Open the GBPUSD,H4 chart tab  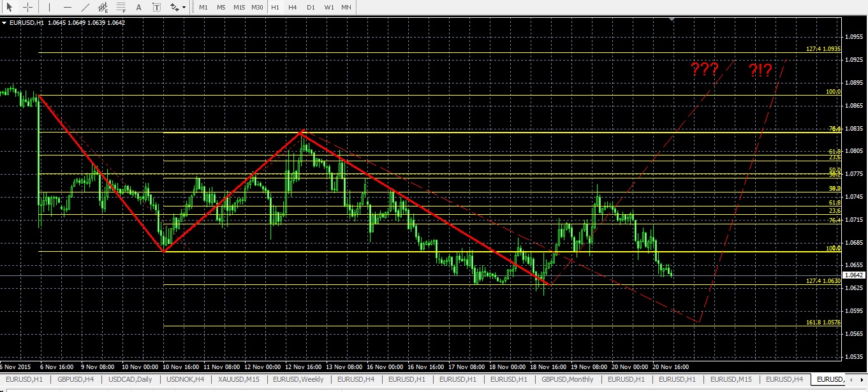click(x=76, y=379)
